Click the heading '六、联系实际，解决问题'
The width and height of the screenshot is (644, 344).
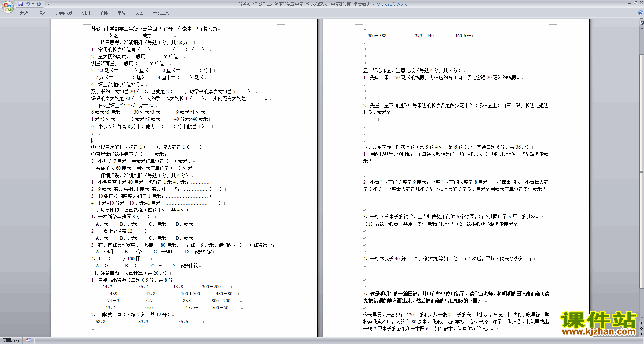[x=447, y=147]
